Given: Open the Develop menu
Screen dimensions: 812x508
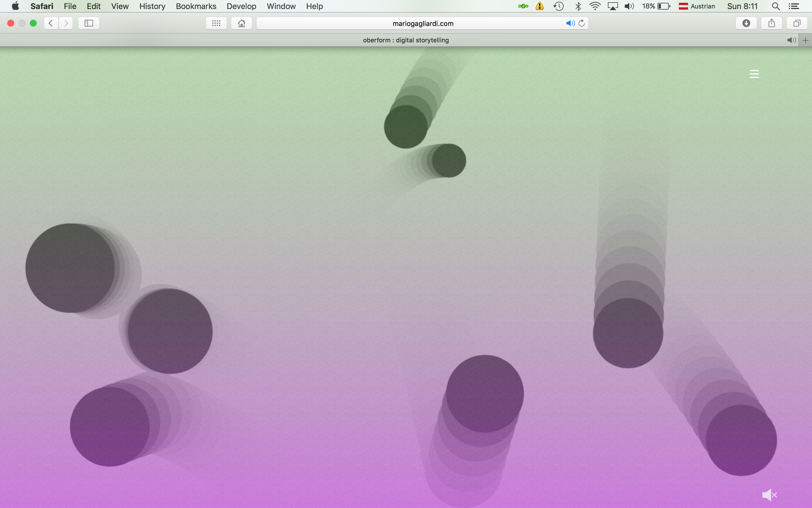Looking at the screenshot, I should tap(241, 6).
